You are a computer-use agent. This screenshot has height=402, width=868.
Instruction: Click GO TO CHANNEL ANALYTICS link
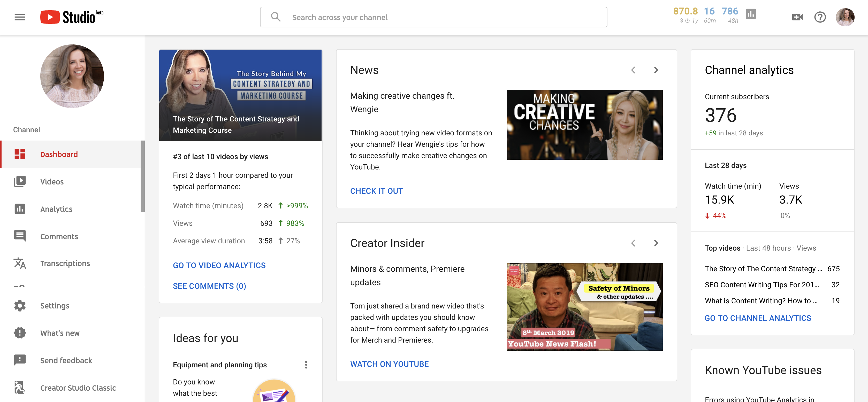click(758, 318)
